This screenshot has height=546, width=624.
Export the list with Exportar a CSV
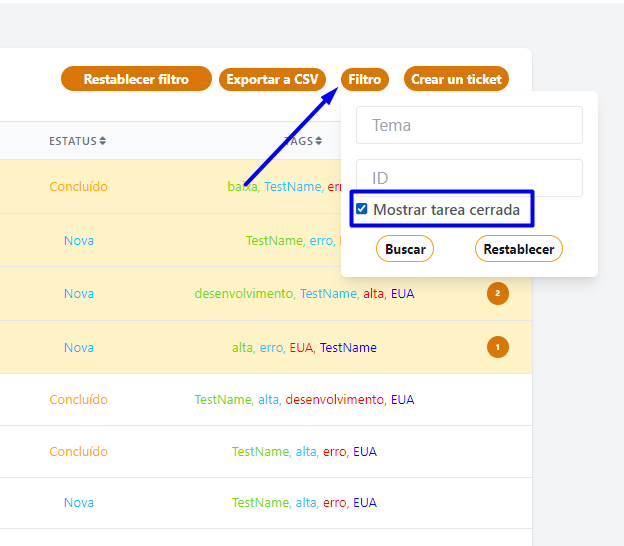tap(272, 79)
